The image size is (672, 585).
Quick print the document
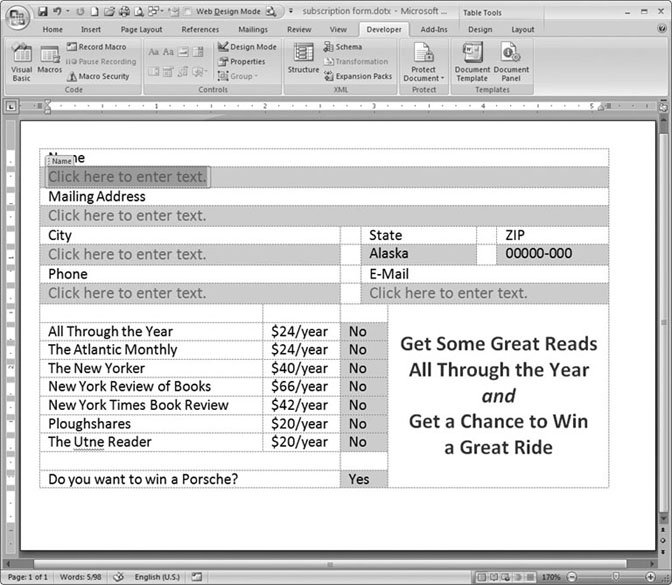(x=124, y=12)
